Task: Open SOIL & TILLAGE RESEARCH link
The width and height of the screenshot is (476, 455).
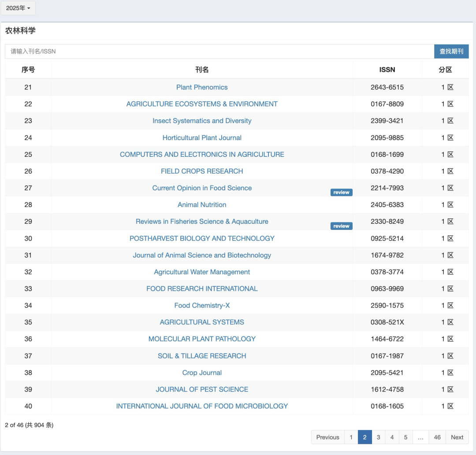Action: pyautogui.click(x=202, y=356)
